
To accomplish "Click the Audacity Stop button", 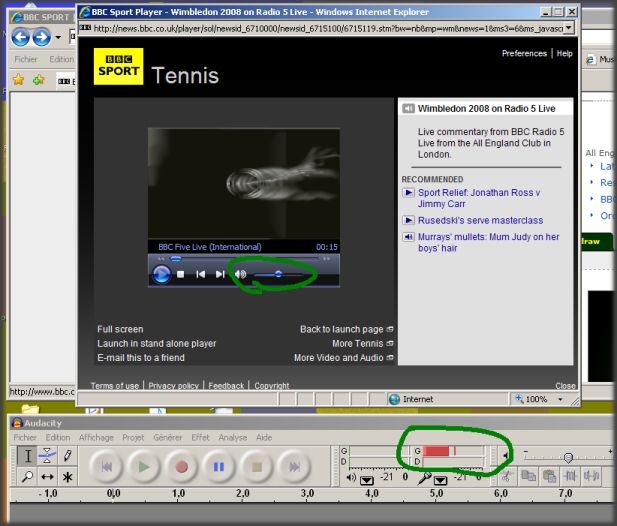I will 257,467.
